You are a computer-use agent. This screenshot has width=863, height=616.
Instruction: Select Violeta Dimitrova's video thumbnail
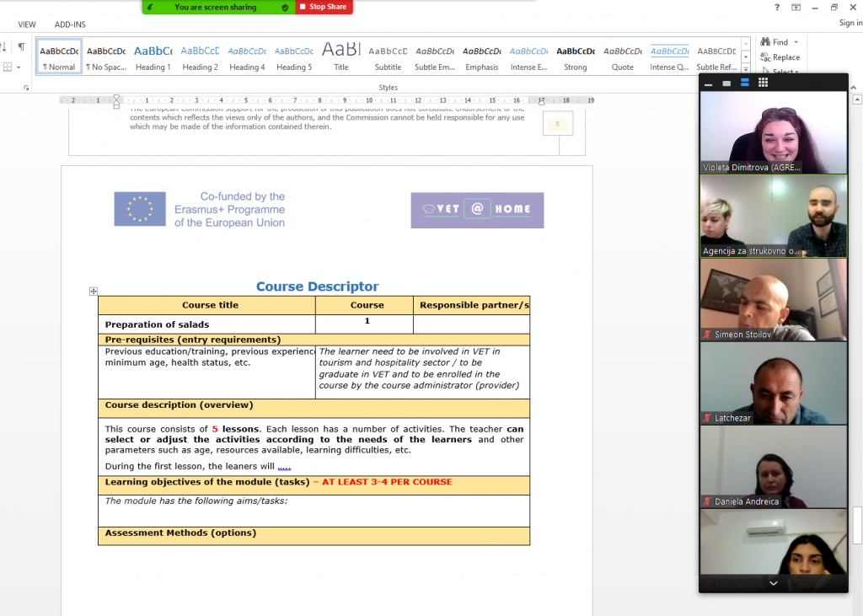coord(773,132)
